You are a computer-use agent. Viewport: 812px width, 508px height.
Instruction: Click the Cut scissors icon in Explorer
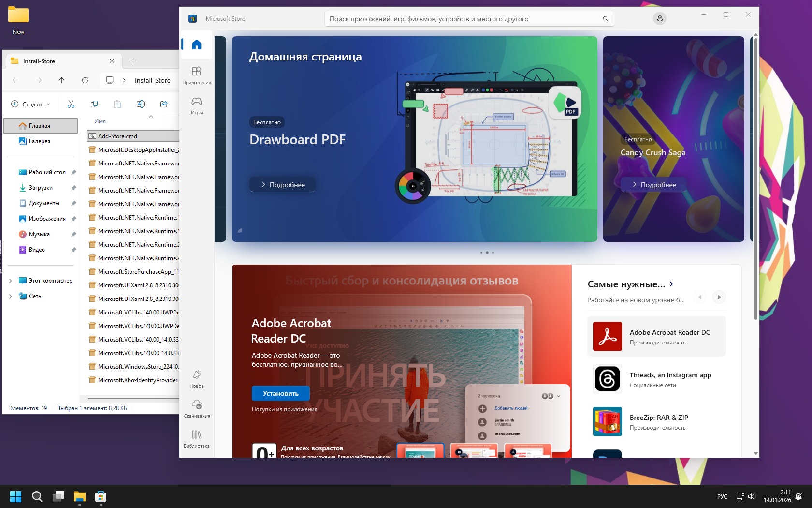coord(71,104)
